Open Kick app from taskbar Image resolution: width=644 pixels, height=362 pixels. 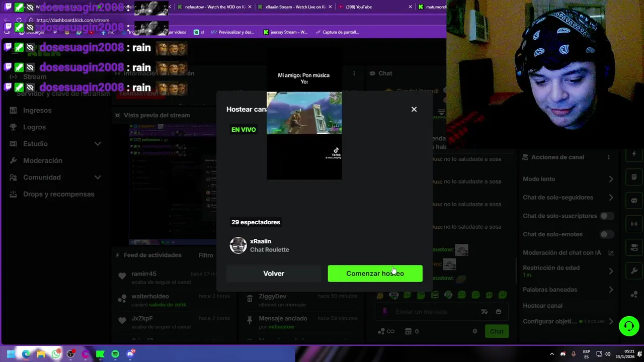(100, 354)
